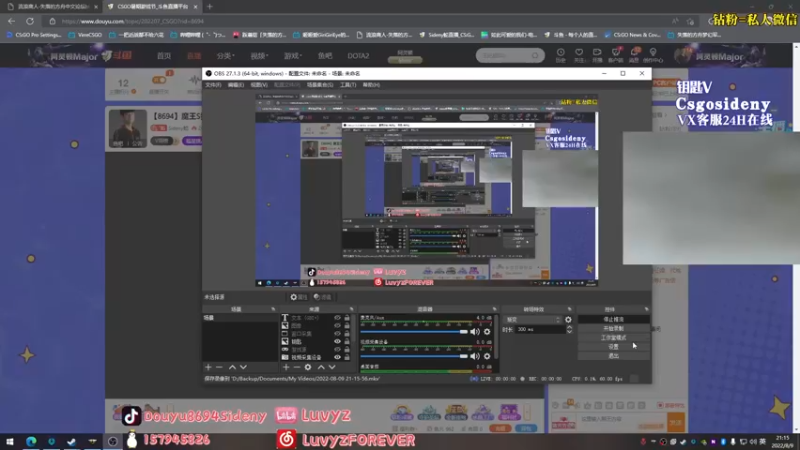Toggle lock on Video Capture Device source
The image size is (800, 450).
[347, 357]
